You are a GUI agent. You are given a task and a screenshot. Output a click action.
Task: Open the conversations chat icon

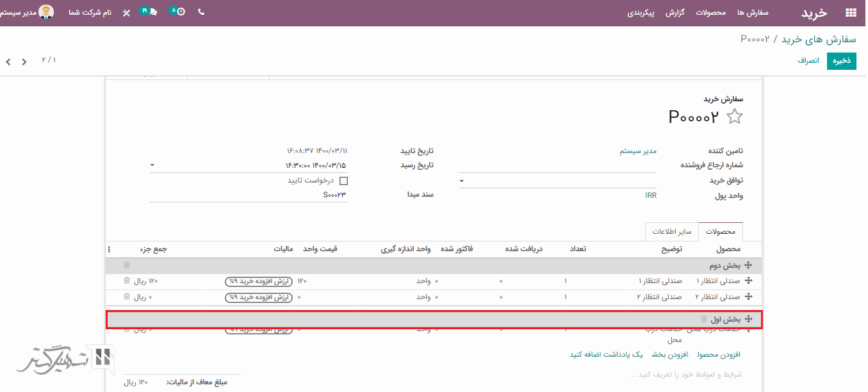(152, 12)
